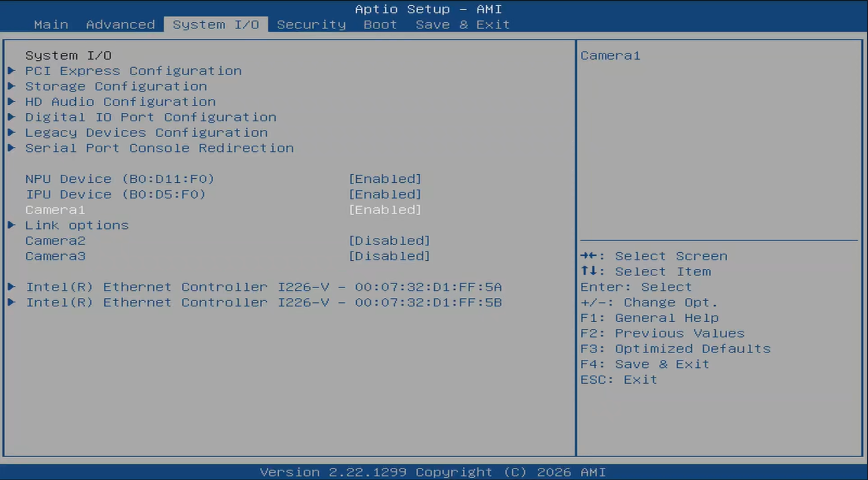Click F3: Optimized Defaults hint
Viewport: 868px width, 480px height.
[x=675, y=348]
